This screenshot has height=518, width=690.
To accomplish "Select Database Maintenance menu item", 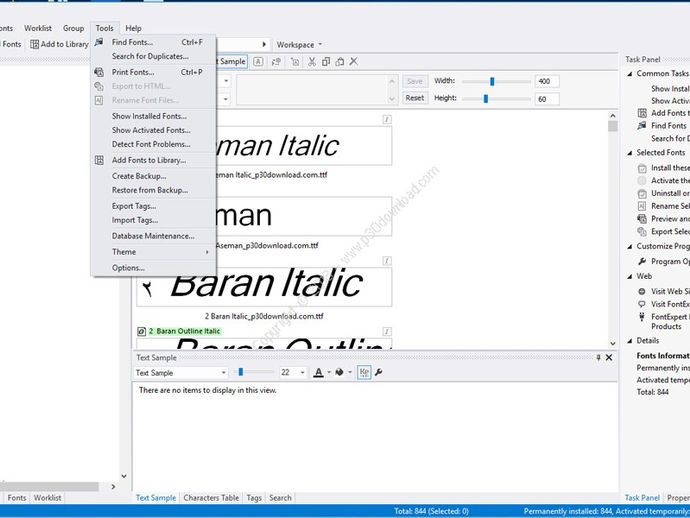I will pyautogui.click(x=153, y=236).
